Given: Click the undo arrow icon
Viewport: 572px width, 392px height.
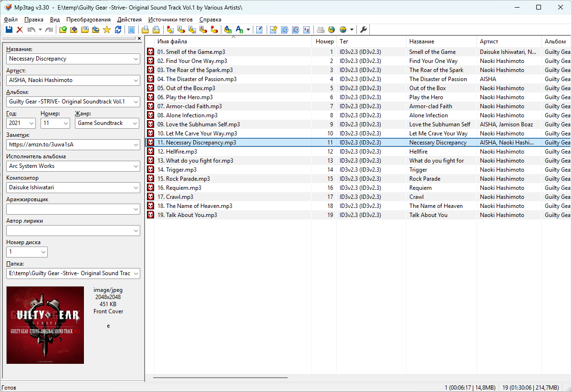Looking at the screenshot, I should (x=31, y=30).
